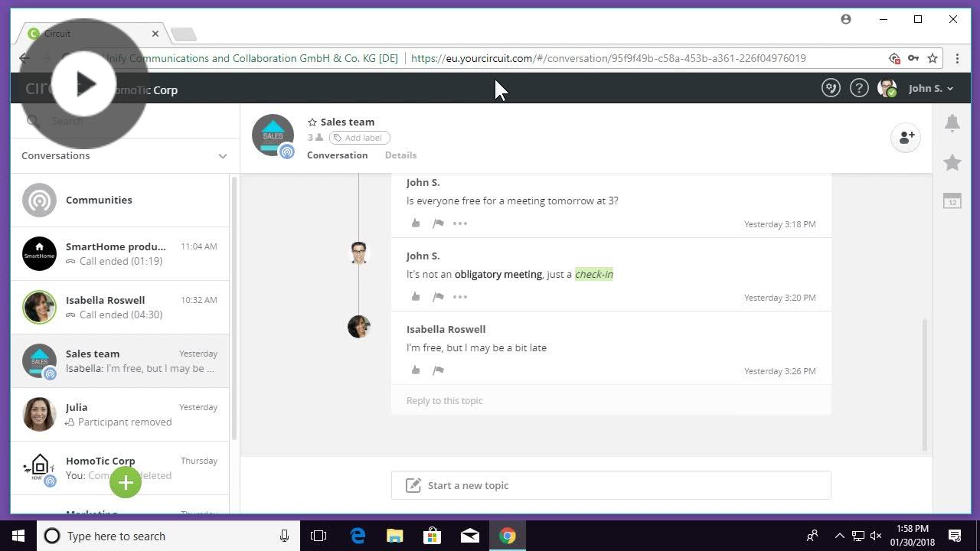Open Microsoft Store from taskbar
The image size is (980, 551).
pyautogui.click(x=433, y=536)
